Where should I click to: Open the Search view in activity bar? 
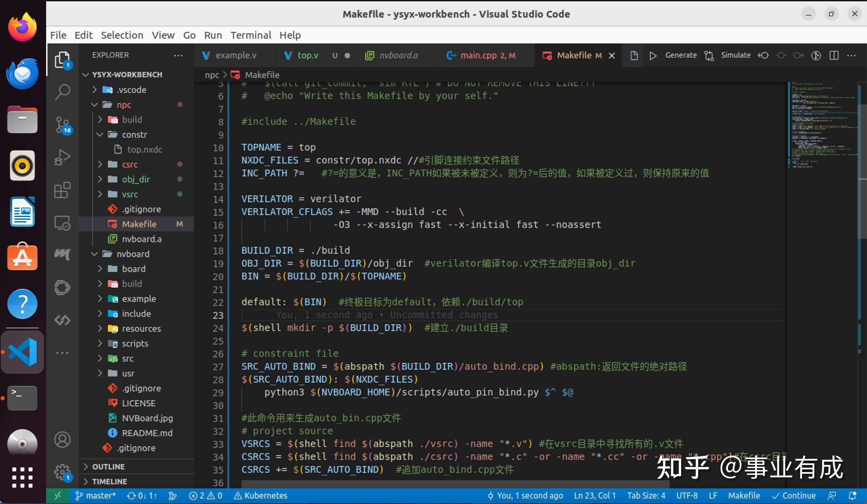(x=63, y=92)
